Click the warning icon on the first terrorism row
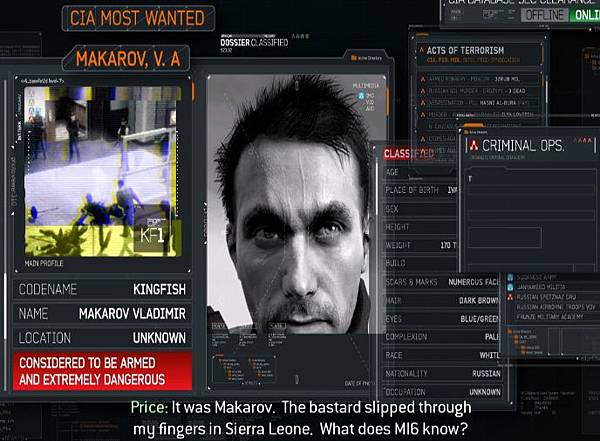The height and width of the screenshot is (441, 600). click(423, 79)
